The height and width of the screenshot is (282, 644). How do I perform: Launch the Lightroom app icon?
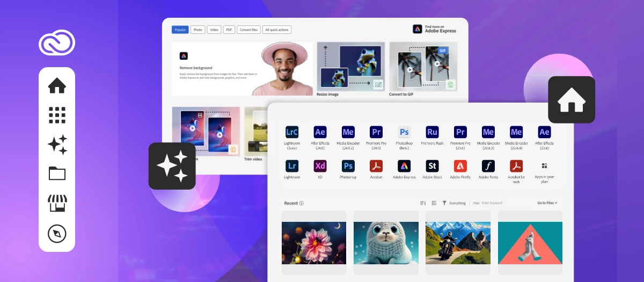tap(292, 166)
